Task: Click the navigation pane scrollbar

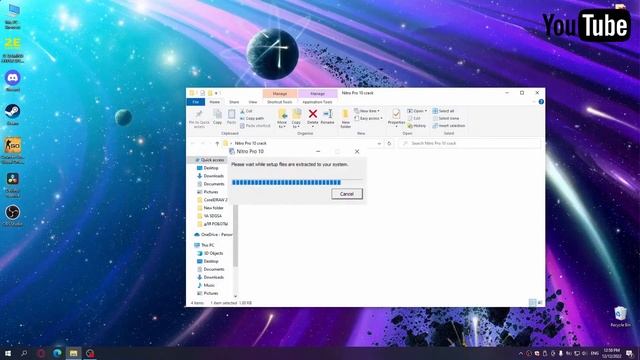Action: [235, 236]
